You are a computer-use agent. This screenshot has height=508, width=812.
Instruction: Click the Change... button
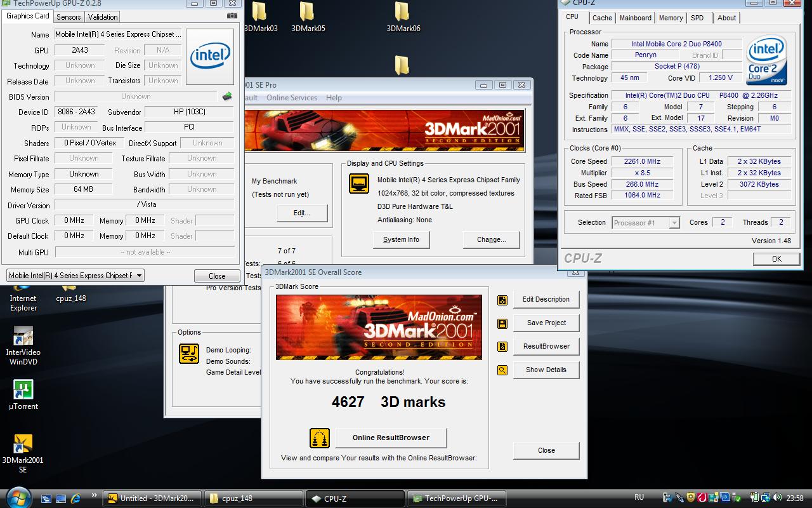coord(492,240)
